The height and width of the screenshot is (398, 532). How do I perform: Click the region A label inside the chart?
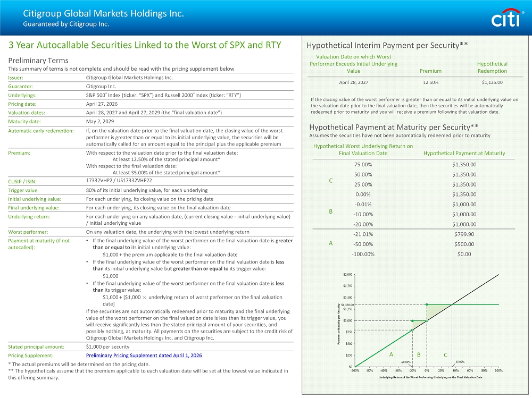point(391,354)
